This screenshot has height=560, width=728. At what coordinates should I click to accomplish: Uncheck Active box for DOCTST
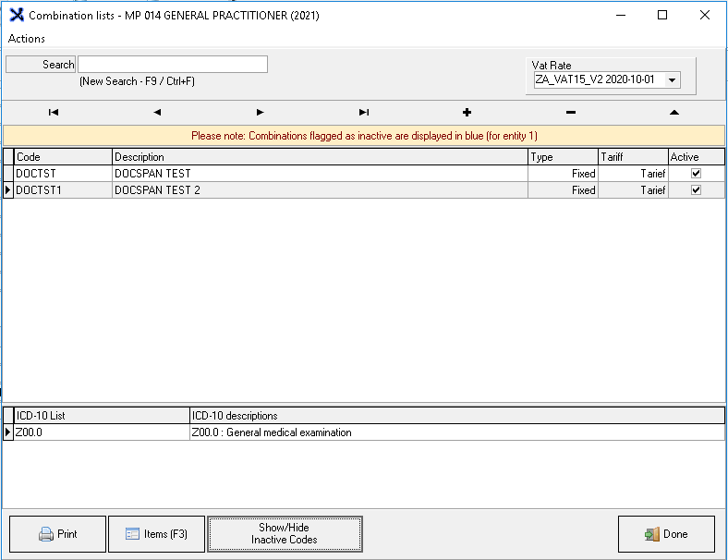(696, 174)
